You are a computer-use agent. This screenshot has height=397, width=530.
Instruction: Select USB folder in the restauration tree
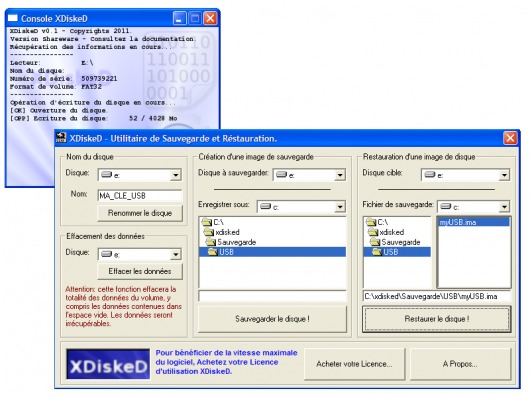pyautogui.click(x=397, y=252)
